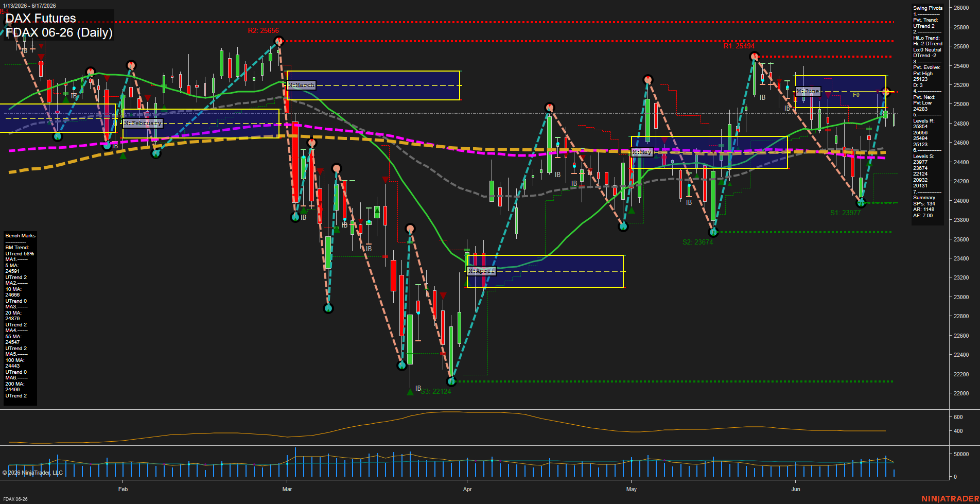Click the 100 MA: 24443 entry
Viewport: 980px width, 504px height.
[x=15, y=363]
